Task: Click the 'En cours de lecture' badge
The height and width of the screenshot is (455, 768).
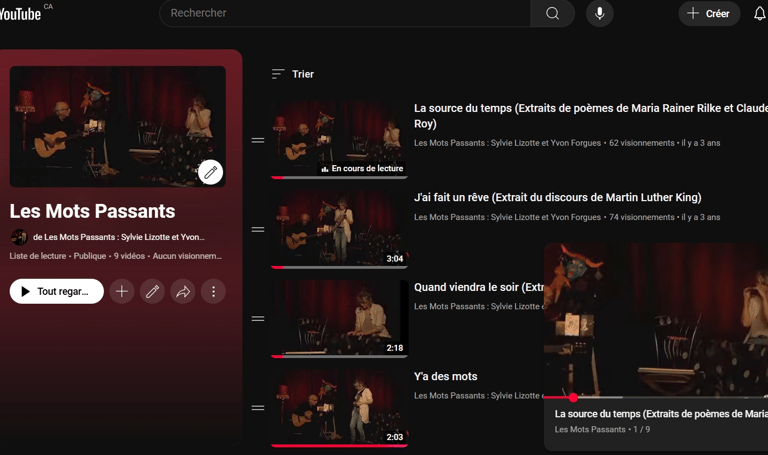Action: (x=362, y=168)
